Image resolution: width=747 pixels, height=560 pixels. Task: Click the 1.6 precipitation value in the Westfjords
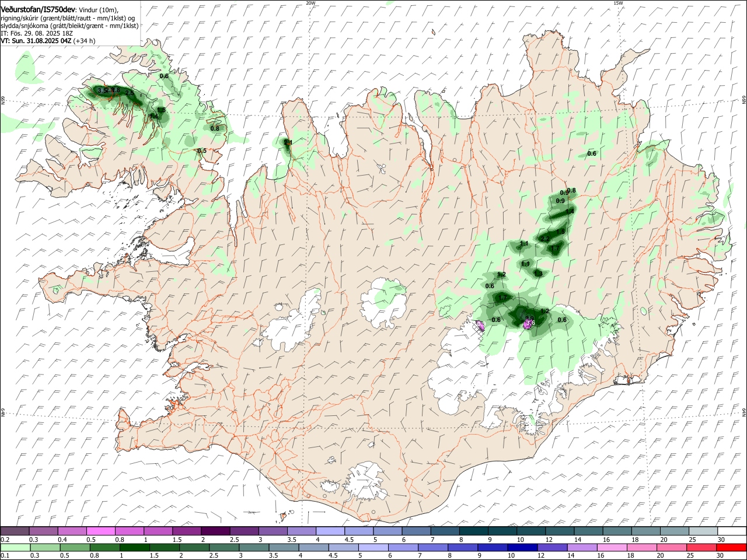[x=161, y=110]
